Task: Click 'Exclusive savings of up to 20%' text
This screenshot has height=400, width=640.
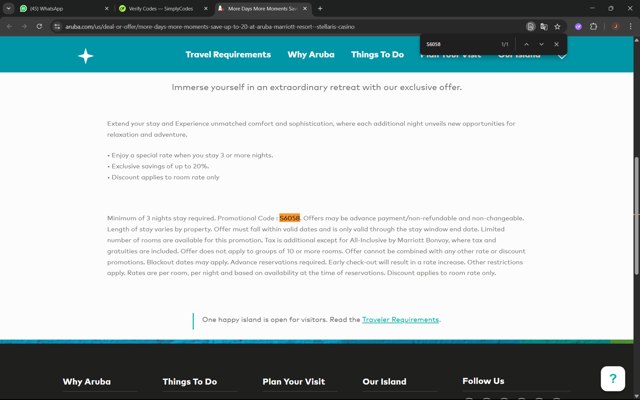Action: tap(160, 167)
